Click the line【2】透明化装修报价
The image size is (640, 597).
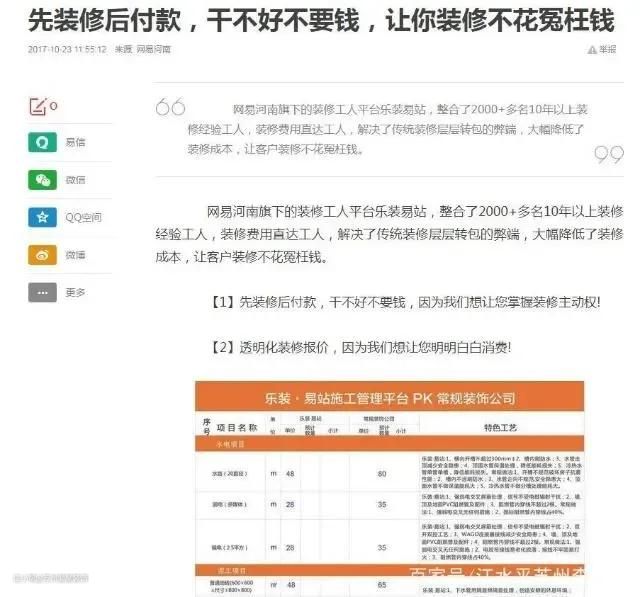(360, 348)
